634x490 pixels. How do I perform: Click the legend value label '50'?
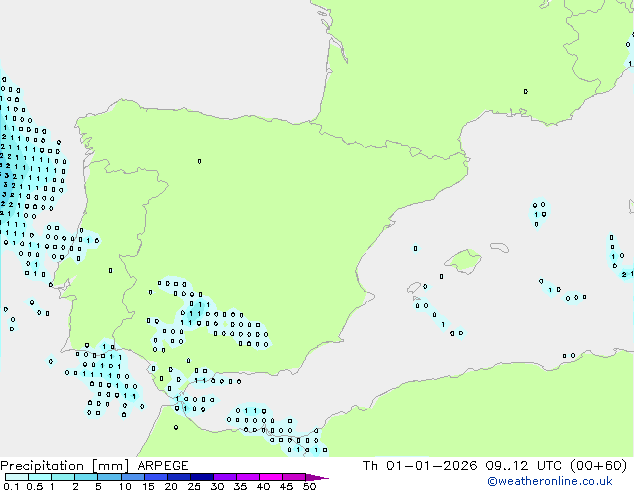[x=309, y=487]
